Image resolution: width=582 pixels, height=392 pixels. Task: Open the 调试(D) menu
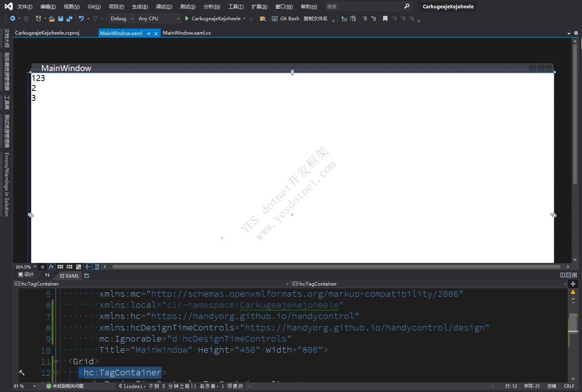click(x=164, y=7)
